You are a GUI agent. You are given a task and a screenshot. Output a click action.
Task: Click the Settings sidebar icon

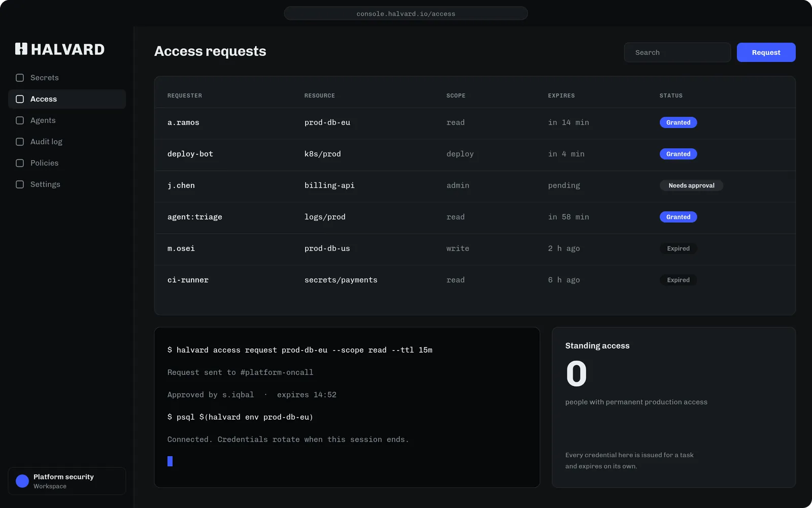pyautogui.click(x=20, y=184)
